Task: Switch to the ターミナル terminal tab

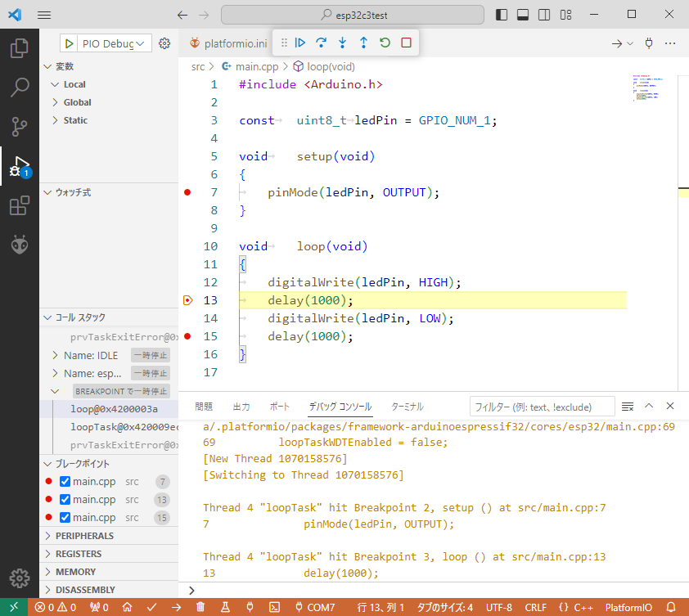Action: click(x=408, y=407)
